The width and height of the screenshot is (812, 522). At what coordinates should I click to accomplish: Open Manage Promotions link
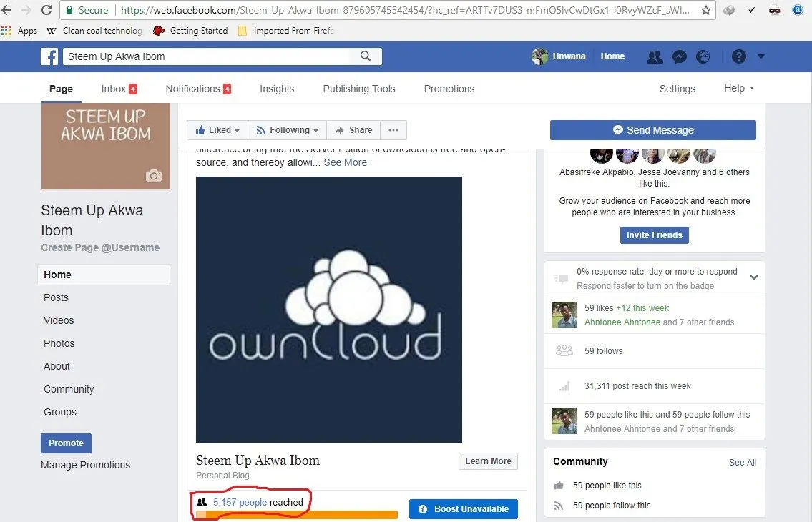pos(85,465)
